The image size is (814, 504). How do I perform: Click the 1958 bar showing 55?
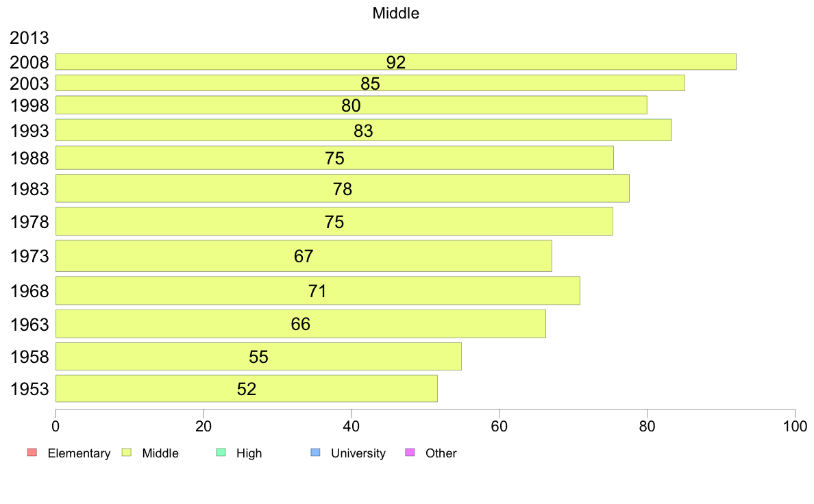258,357
